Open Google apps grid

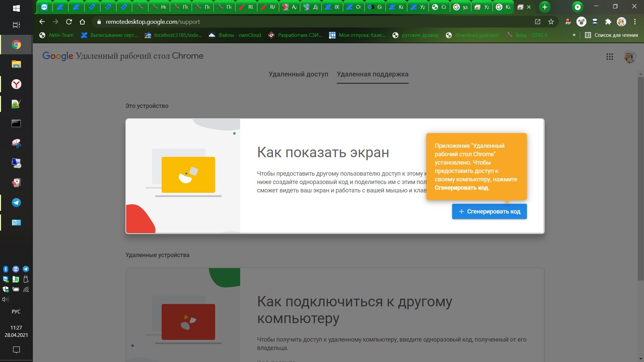[610, 57]
